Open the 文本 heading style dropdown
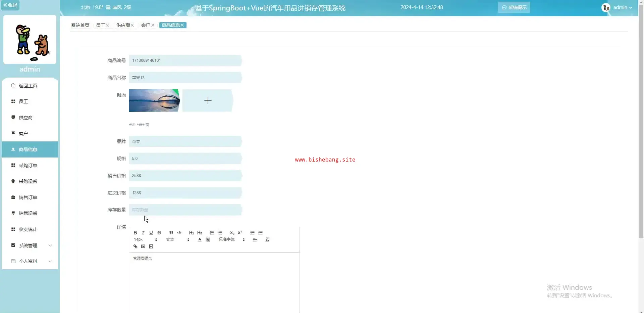Viewport: 644px width, 313px height. click(178, 240)
